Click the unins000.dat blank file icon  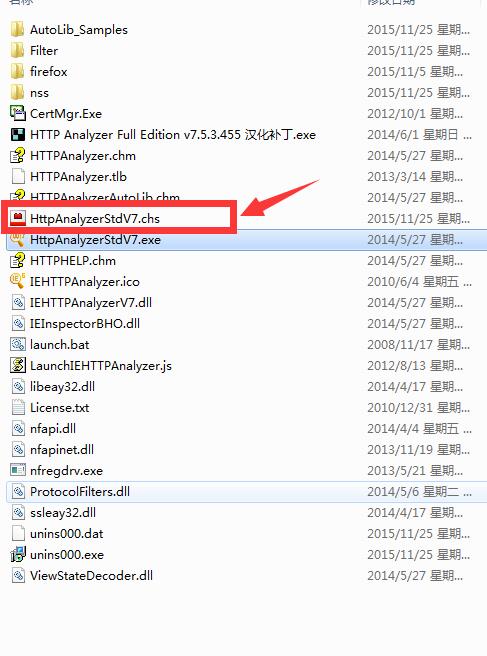click(18, 533)
